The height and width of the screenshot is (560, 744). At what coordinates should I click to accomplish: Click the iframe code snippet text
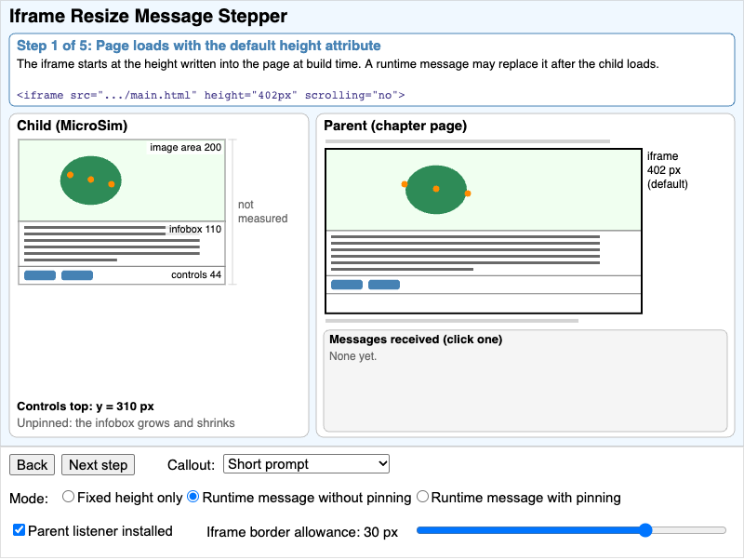tap(211, 95)
